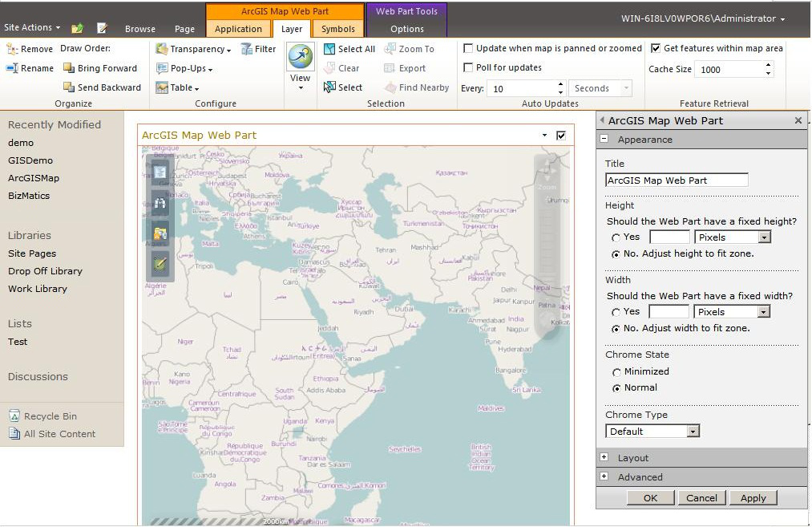812x527 pixels.
Task: Open the map contents tool icon
Action: pos(160,172)
